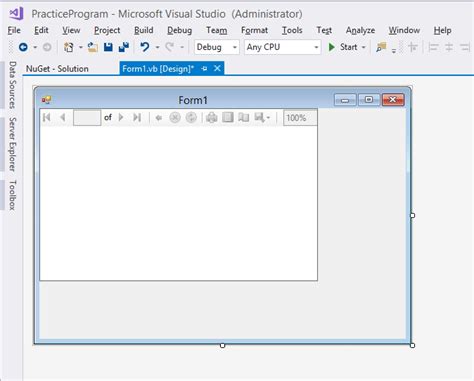
Task: Open the Debug menu
Action: click(180, 30)
